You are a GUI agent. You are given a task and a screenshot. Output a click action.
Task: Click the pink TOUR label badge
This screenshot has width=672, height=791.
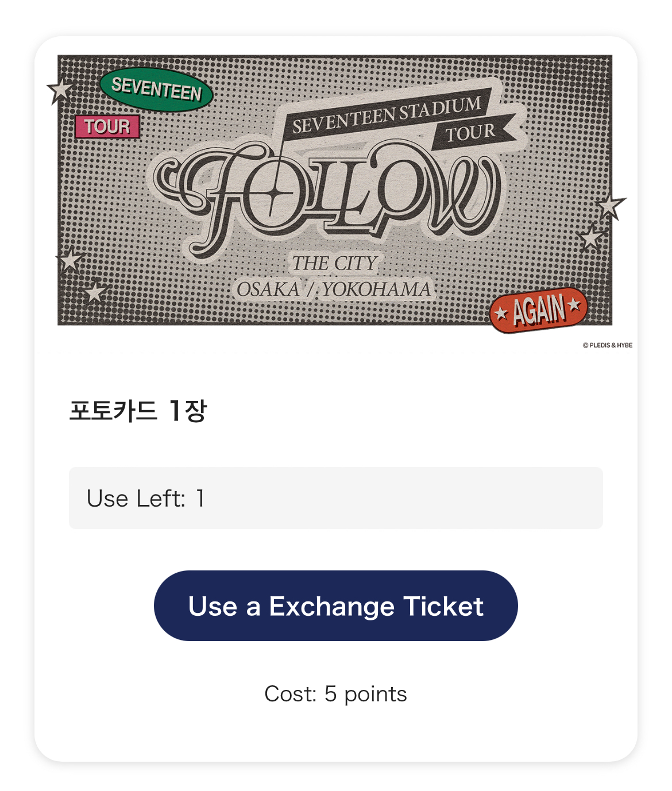107,127
